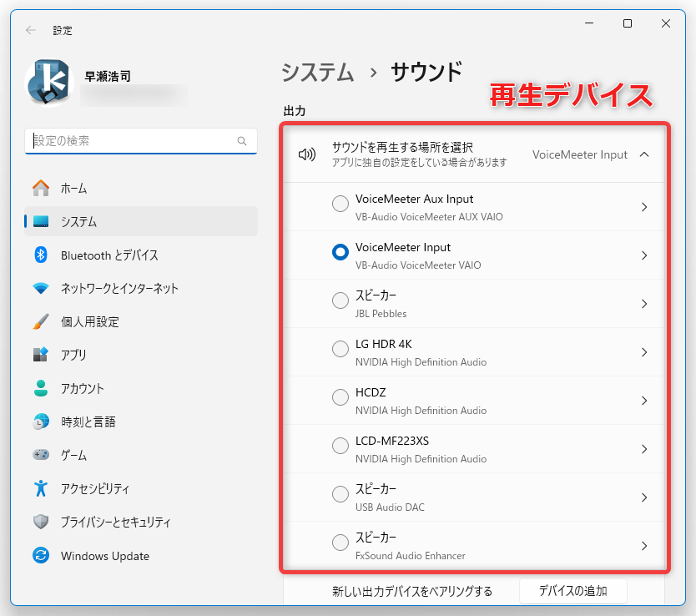Open VoiceMeeter Input properties chevron

point(644,255)
